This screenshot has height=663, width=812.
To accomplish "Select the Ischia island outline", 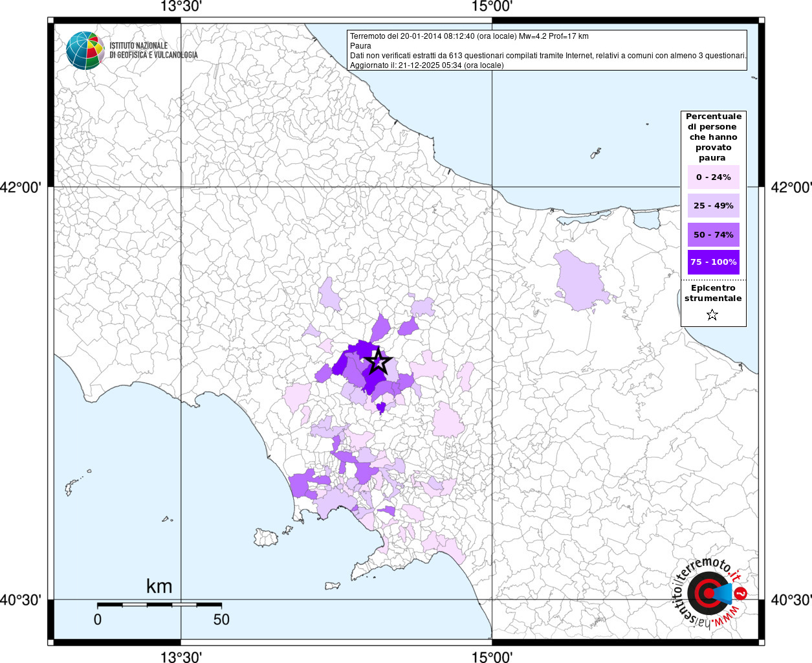I will tap(266, 537).
